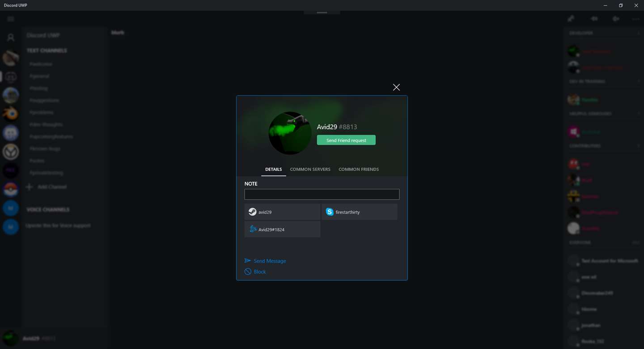
Task: Open pinned messages via the pin icon
Action: [x=571, y=19]
